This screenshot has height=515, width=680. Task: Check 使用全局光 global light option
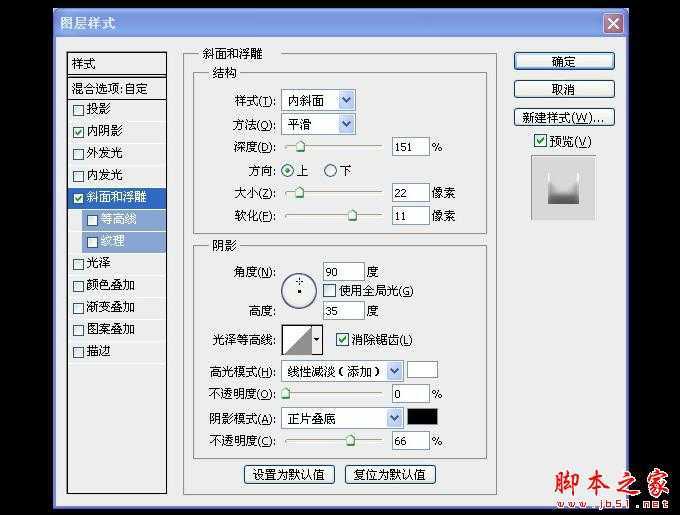330,290
